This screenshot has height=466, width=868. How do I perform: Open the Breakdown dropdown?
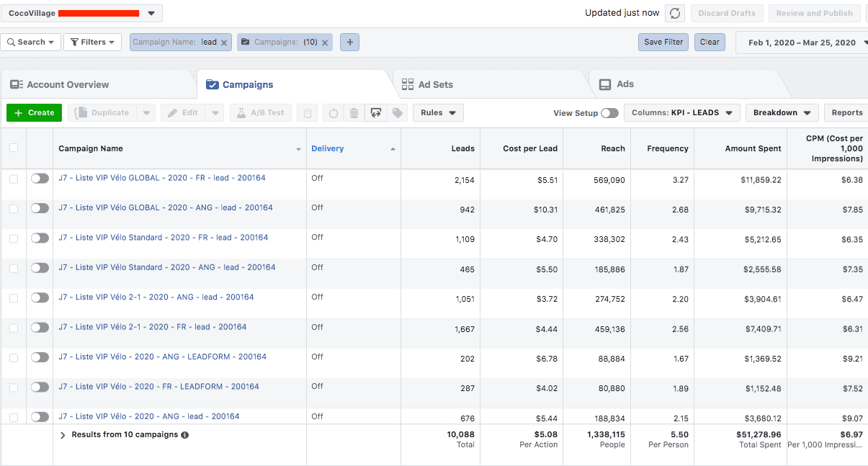[x=782, y=112]
